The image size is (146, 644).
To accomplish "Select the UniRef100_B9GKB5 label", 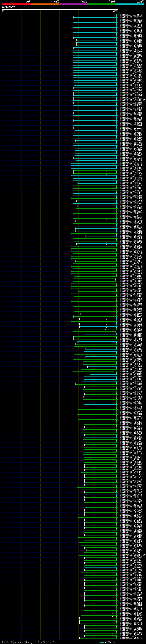I will 131,567.
